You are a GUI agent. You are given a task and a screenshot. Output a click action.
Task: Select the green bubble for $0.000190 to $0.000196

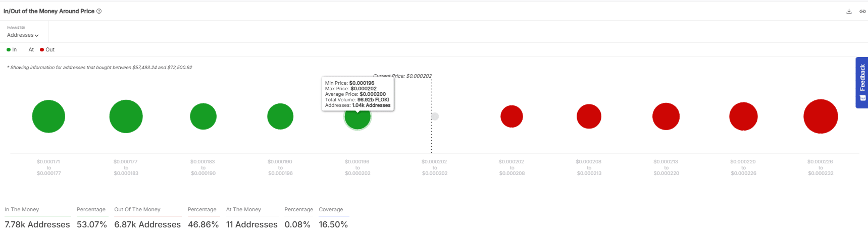click(280, 116)
